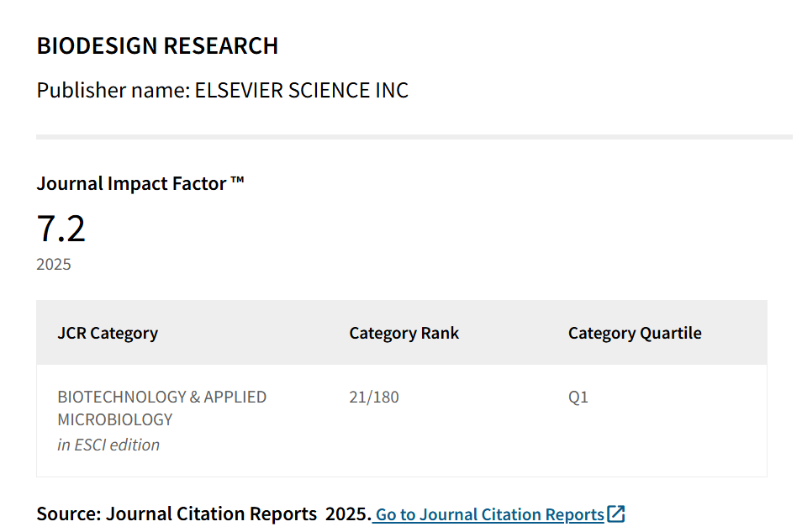Click the 2025 year under the impact factor

(54, 265)
